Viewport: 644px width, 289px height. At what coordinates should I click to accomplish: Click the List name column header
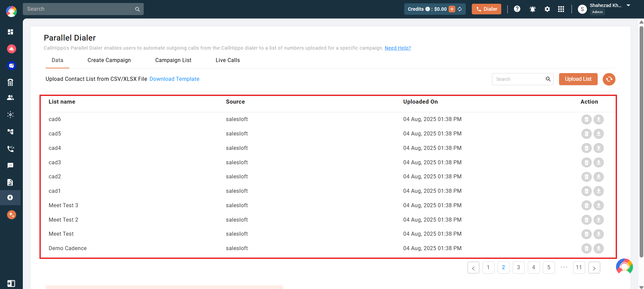tap(62, 102)
